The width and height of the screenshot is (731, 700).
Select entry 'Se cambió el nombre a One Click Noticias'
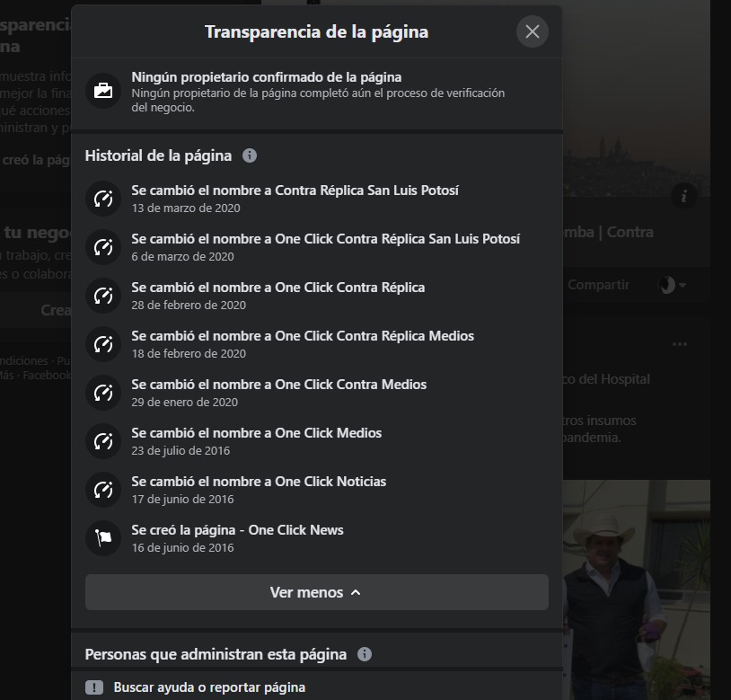259,482
